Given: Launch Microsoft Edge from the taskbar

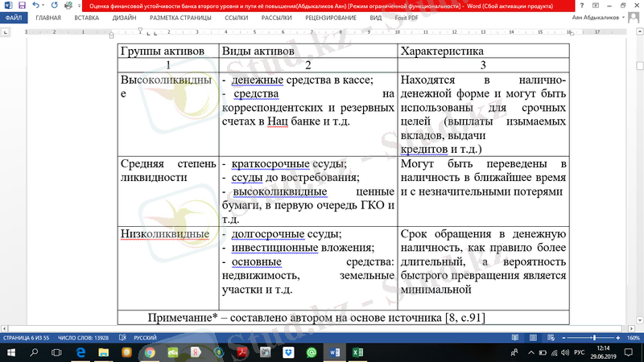Looking at the screenshot, I should [80, 352].
